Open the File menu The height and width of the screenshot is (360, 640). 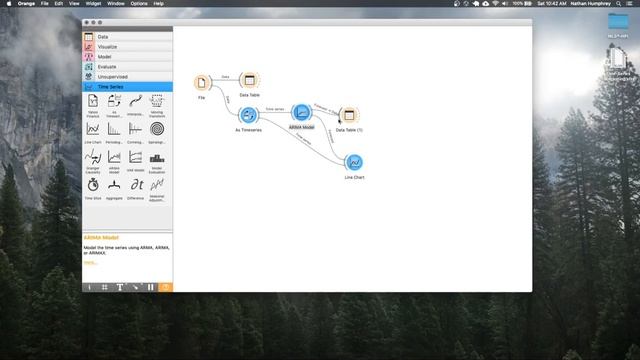44,3
